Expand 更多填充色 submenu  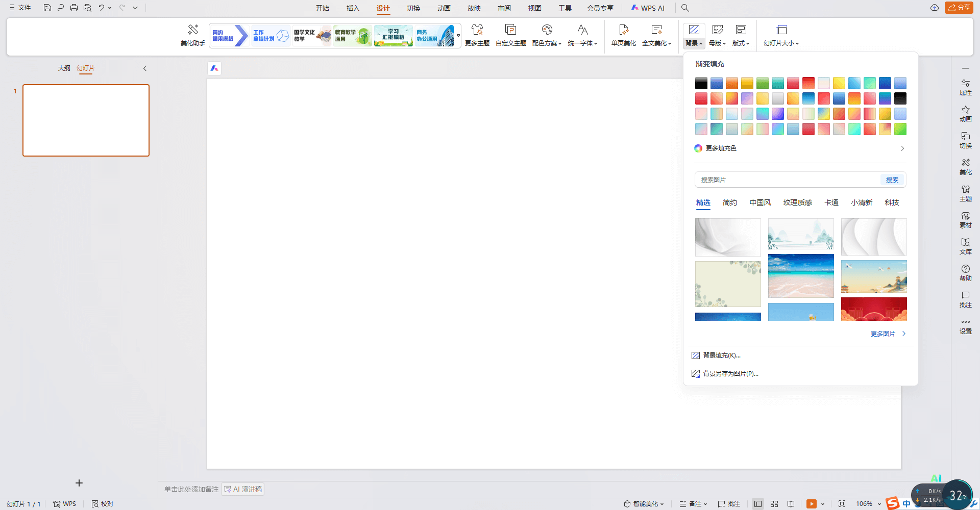click(800, 148)
